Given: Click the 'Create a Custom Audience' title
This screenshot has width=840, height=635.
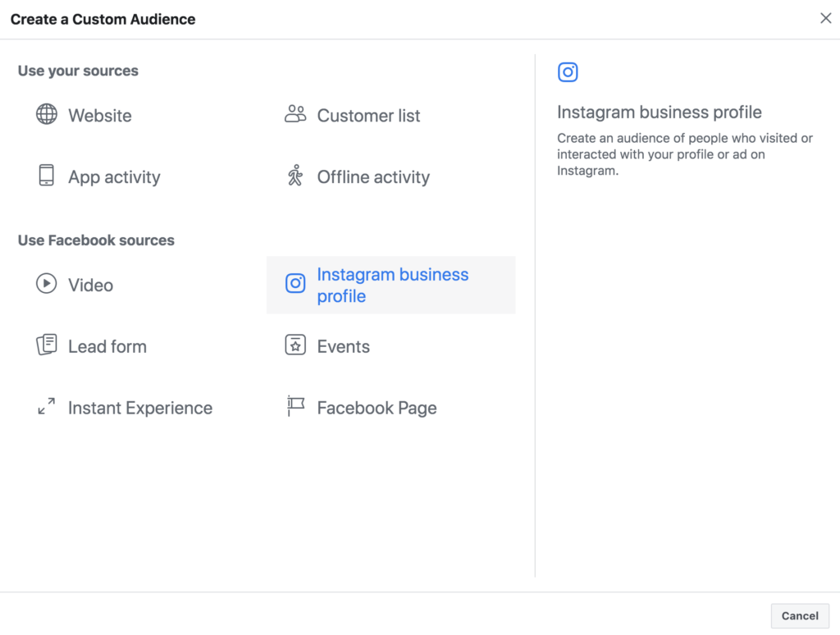Looking at the screenshot, I should pos(103,20).
